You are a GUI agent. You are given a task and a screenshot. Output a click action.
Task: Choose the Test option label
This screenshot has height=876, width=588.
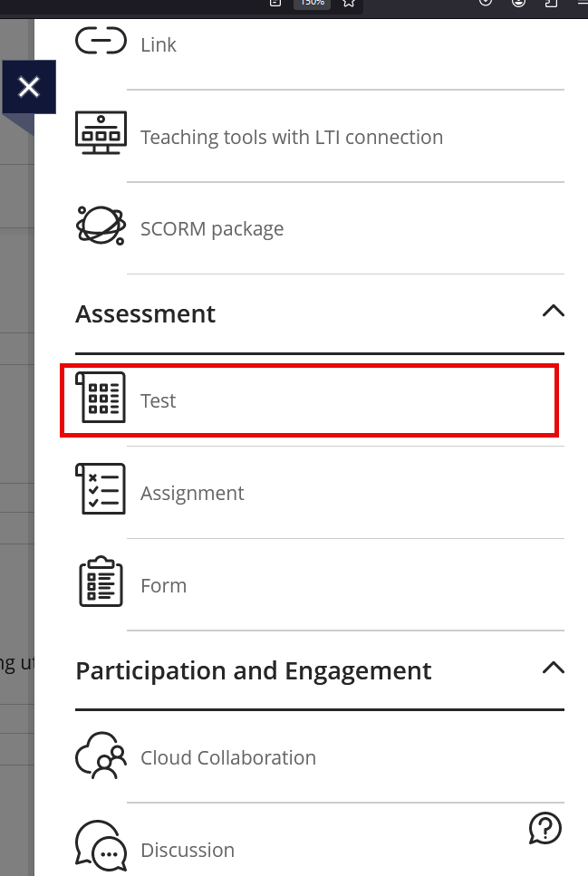click(159, 400)
